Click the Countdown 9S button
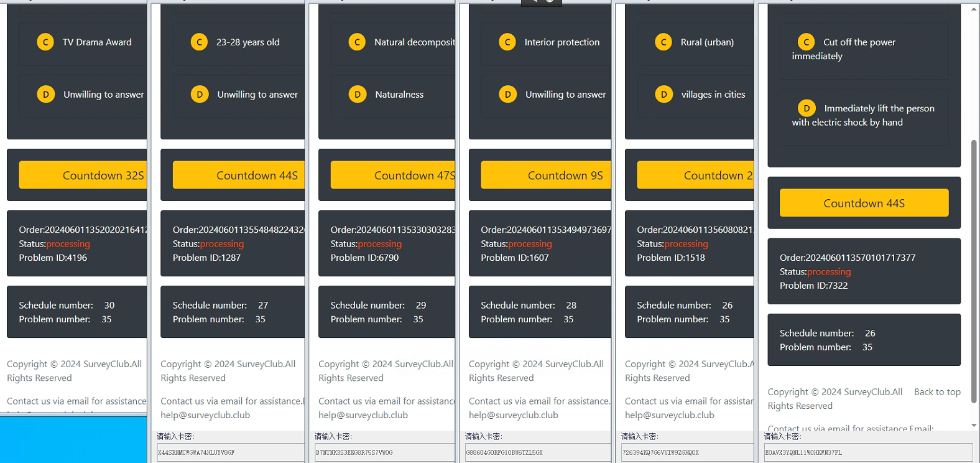Viewport: 980px width, 463px height. (546, 175)
